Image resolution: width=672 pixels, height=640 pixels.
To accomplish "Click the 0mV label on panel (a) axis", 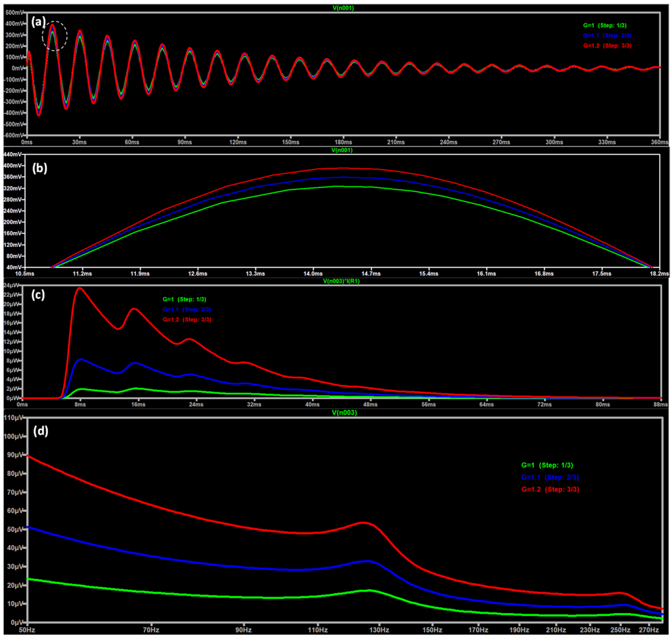I will (18, 68).
